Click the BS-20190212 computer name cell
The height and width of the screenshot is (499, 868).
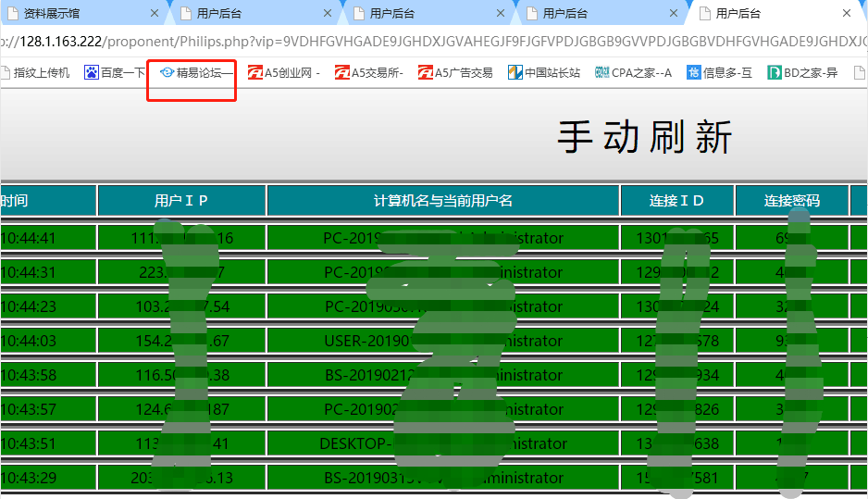(443, 376)
